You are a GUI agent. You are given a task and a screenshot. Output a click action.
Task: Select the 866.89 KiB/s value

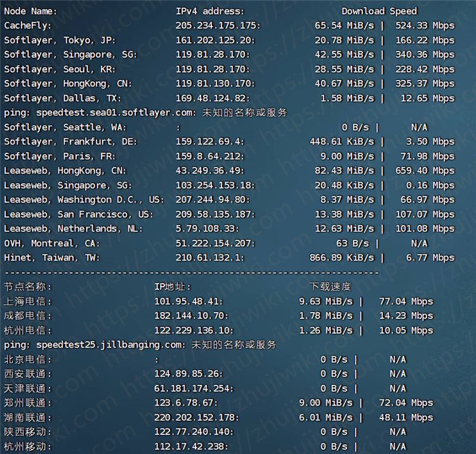[342, 258]
